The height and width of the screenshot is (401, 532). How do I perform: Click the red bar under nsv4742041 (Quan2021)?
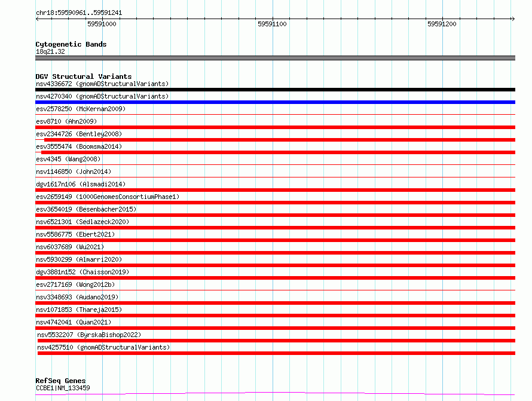(275, 328)
